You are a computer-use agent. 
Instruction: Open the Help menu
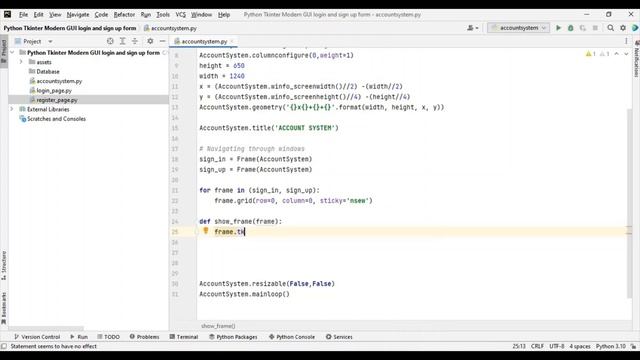click(x=224, y=14)
